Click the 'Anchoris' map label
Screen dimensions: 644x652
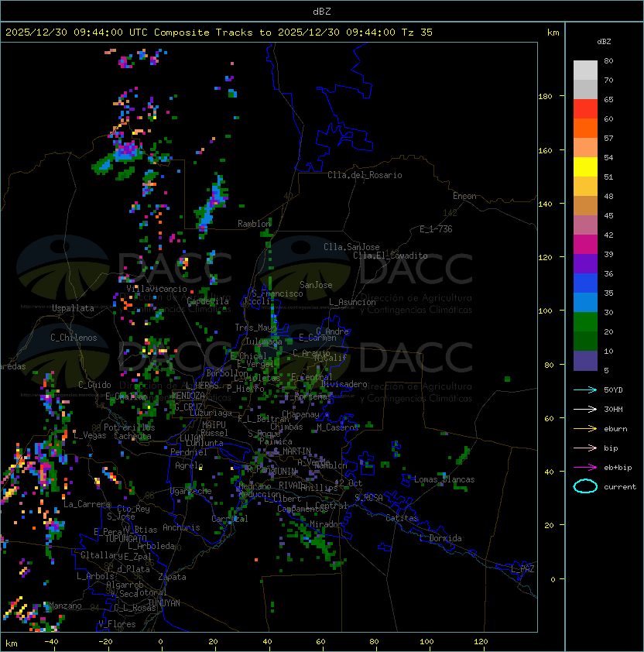pos(181,527)
